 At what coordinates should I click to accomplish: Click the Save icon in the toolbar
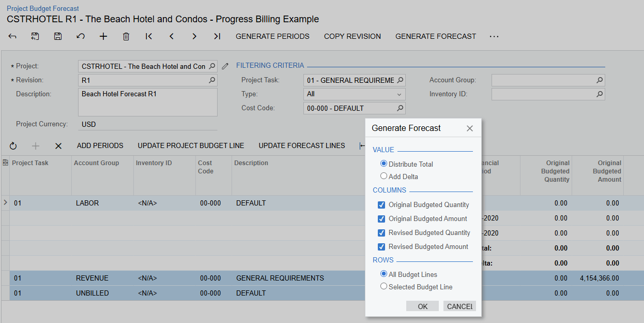click(x=57, y=36)
